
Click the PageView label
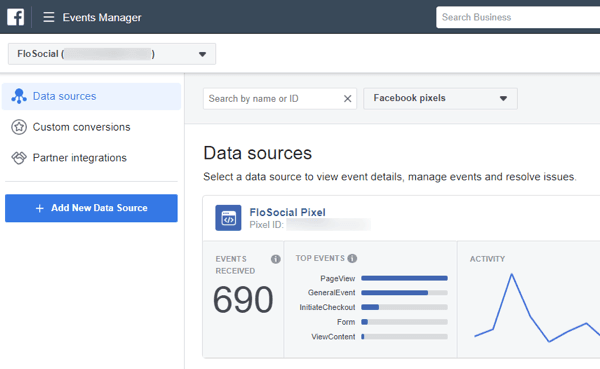click(x=338, y=279)
